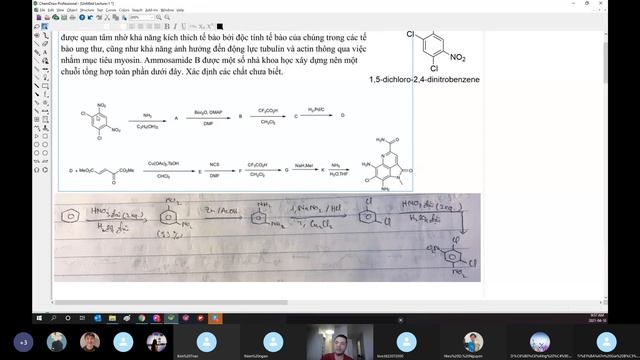The image size is (640, 360).
Task: Click the Zoom In magnifier icon
Action: click(159, 18)
